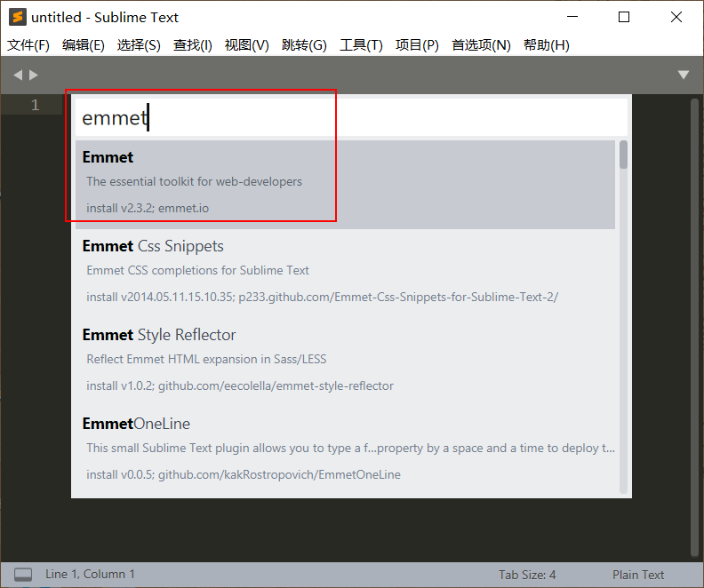Open the tab list dropdown triangle
This screenshot has width=704, height=588.
[x=684, y=75]
